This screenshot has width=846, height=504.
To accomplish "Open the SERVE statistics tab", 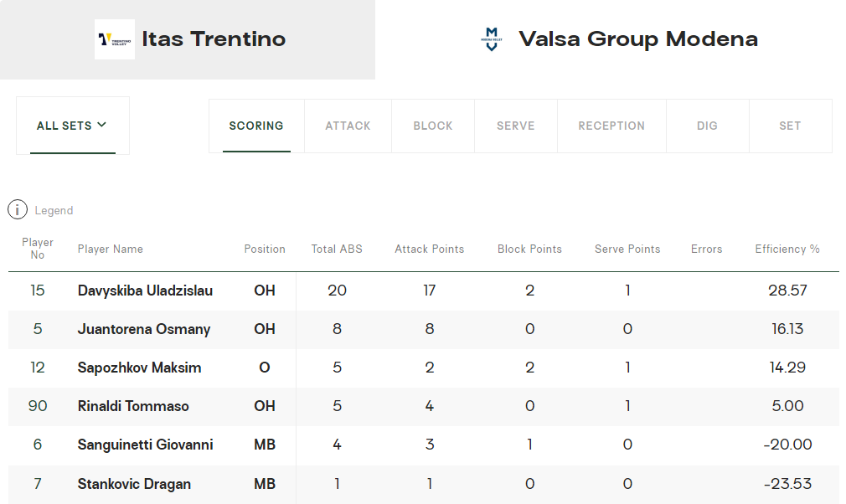I will pos(516,126).
